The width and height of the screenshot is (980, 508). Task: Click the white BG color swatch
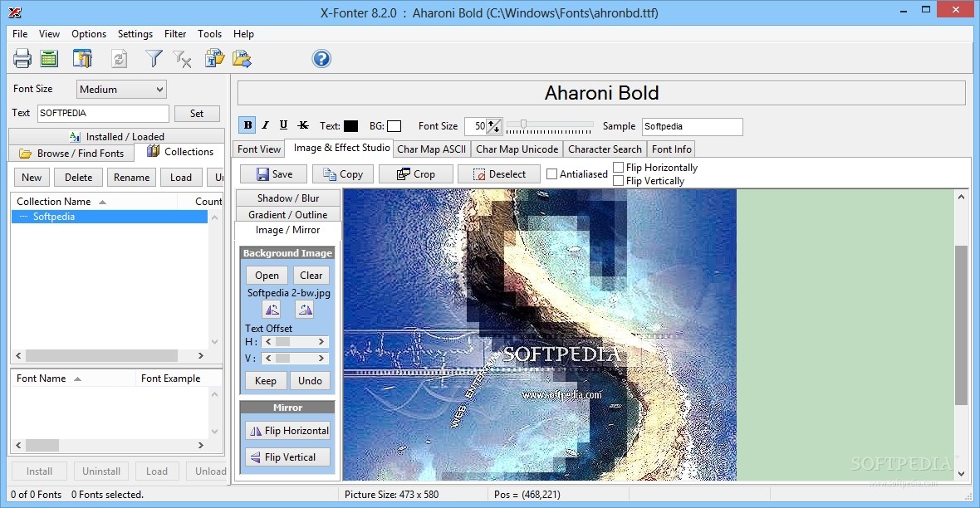394,126
